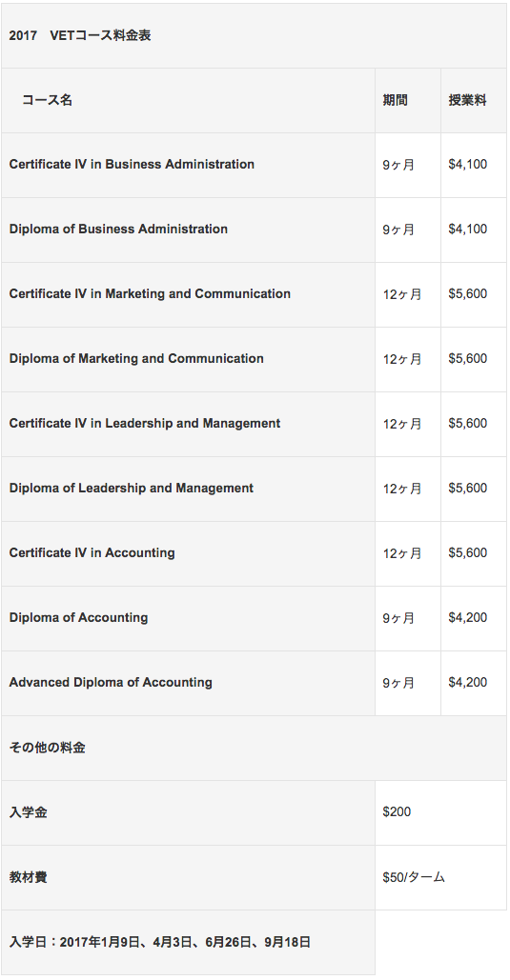This screenshot has width=510, height=980.
Task: Click Diploma of Leadership and Management
Action: click(x=132, y=489)
